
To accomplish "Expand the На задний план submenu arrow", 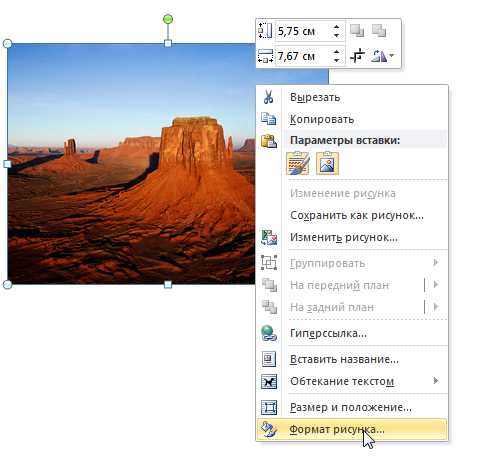I will (436, 306).
